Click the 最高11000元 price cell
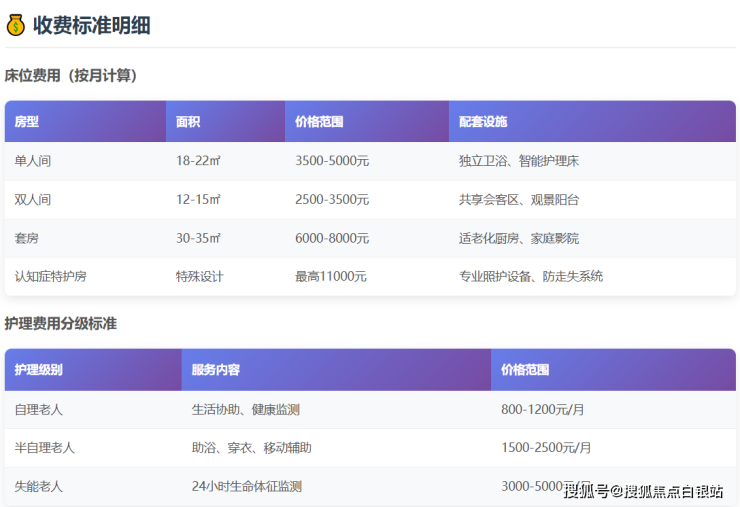Viewport: 740px width, 507px height. 331,276
